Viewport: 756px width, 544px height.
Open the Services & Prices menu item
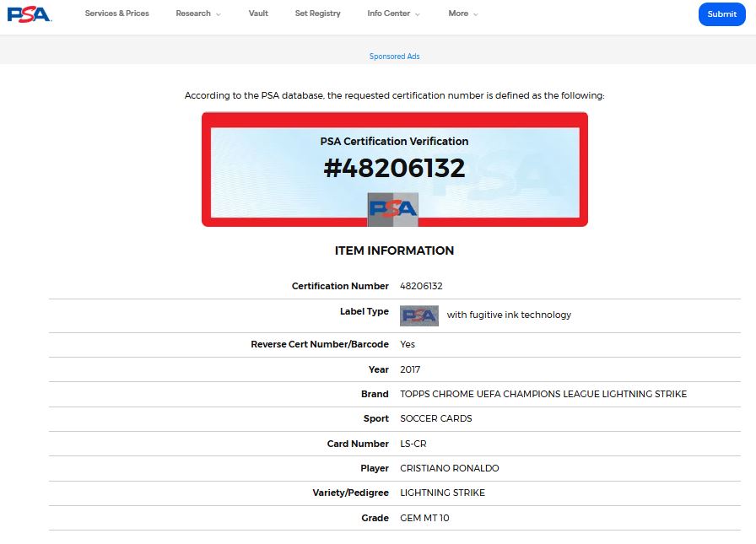point(116,13)
